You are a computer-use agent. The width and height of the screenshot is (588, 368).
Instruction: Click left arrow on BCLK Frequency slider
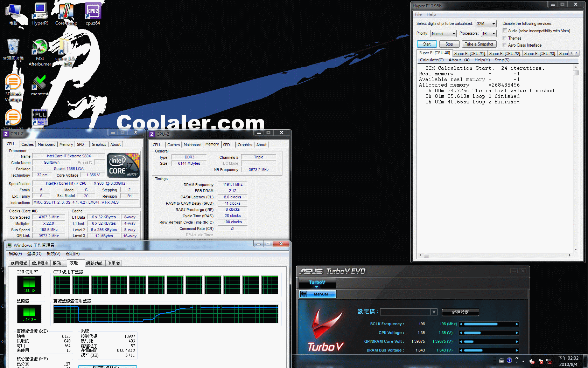[461, 324]
